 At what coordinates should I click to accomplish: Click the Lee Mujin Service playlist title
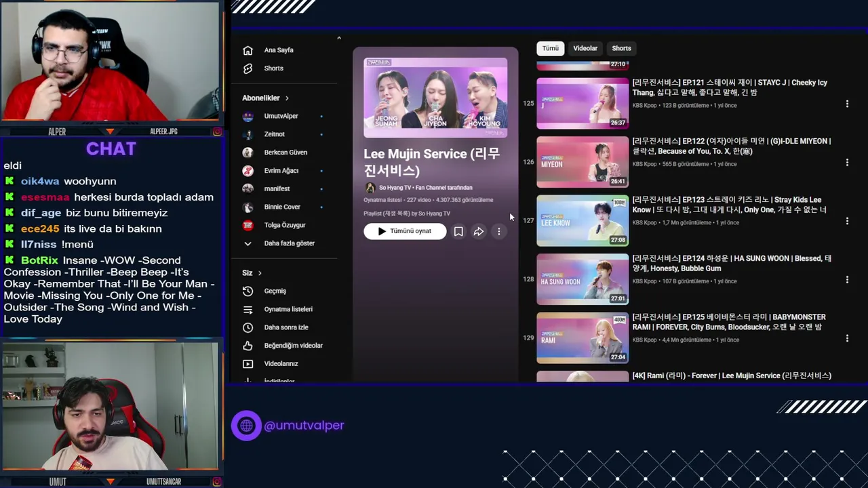[x=432, y=162]
